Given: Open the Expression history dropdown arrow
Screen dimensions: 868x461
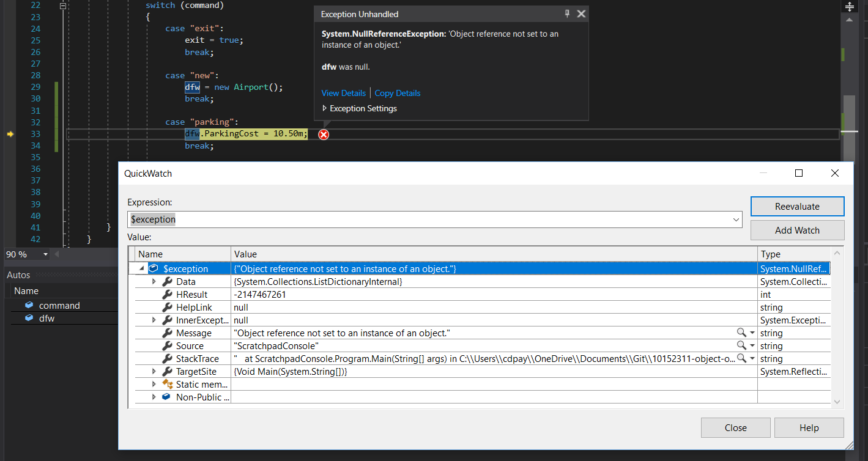Looking at the screenshot, I should (x=736, y=219).
